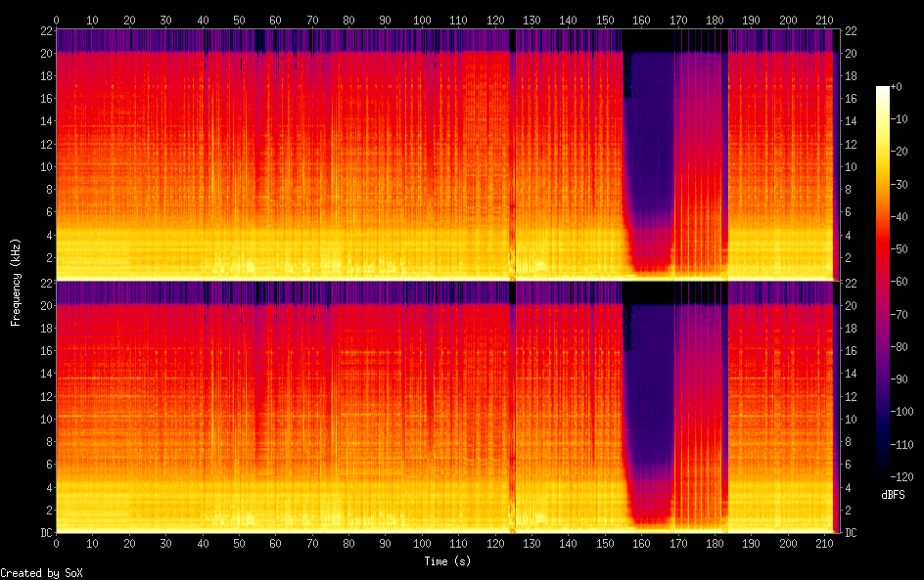This screenshot has width=924, height=580.
Task: Click the dBFS label below the color scale
Action: tap(892, 496)
